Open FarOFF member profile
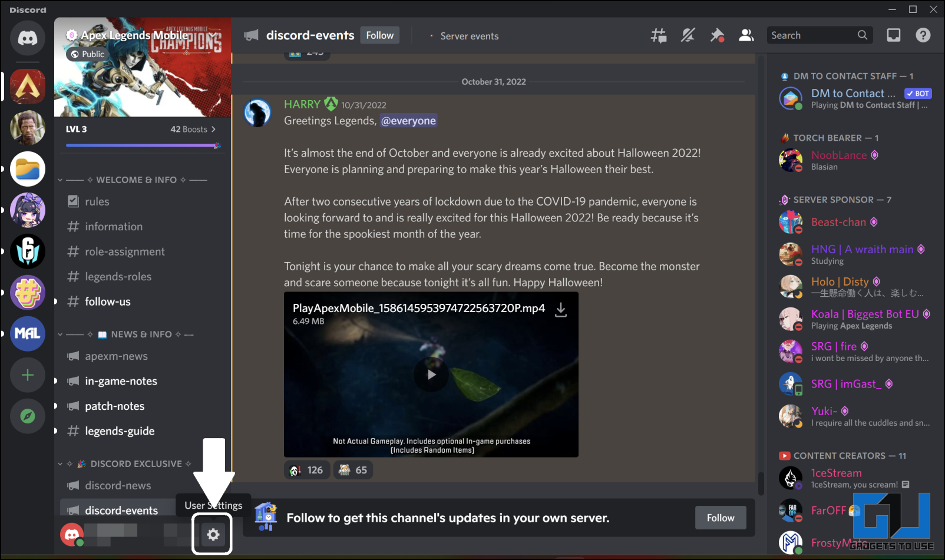 point(854,511)
